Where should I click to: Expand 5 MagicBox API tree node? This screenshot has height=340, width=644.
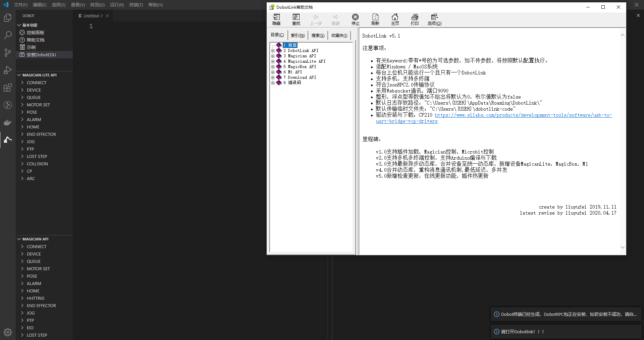273,67
